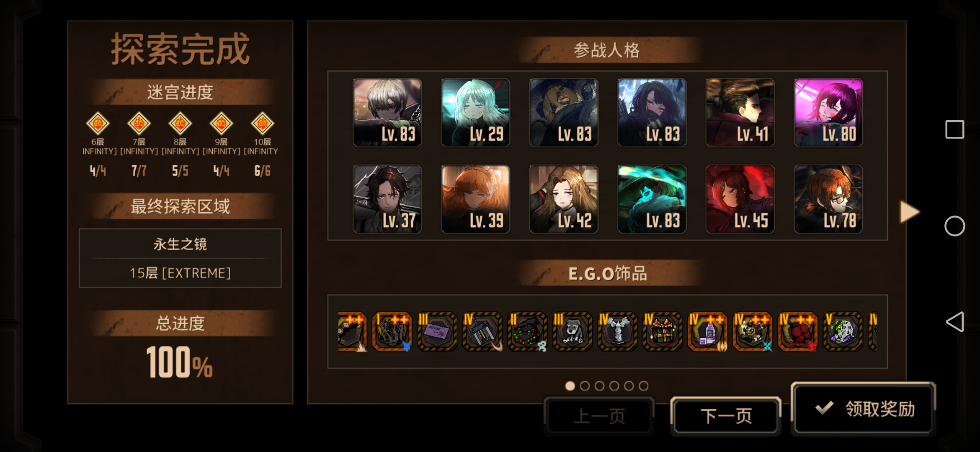Select the tier V skull E.G.O gift
Screen dimensions: 980x452
[x=843, y=332]
